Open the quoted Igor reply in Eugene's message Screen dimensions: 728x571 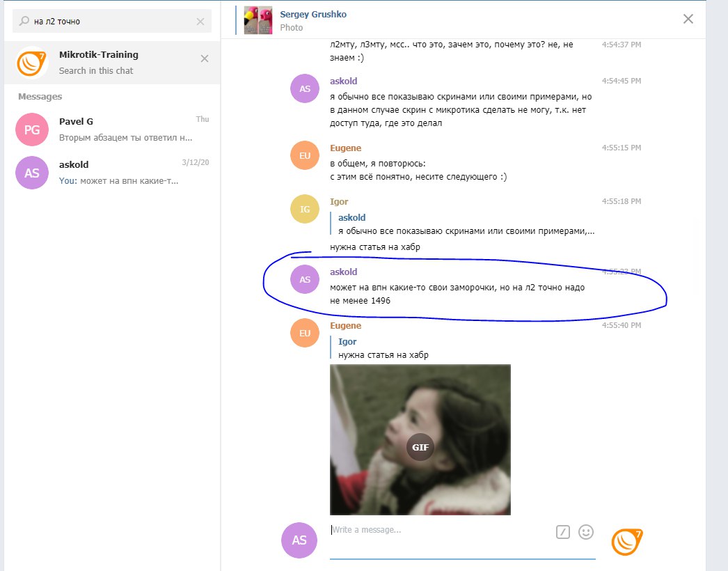point(381,348)
